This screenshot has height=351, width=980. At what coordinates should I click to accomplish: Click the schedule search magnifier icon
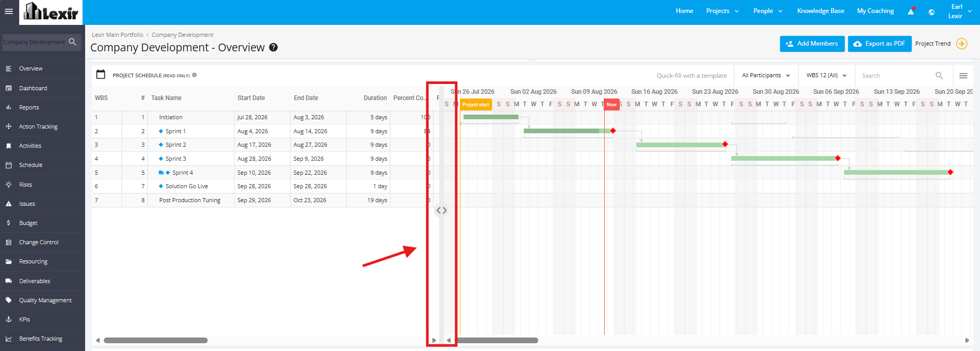pyautogui.click(x=939, y=76)
